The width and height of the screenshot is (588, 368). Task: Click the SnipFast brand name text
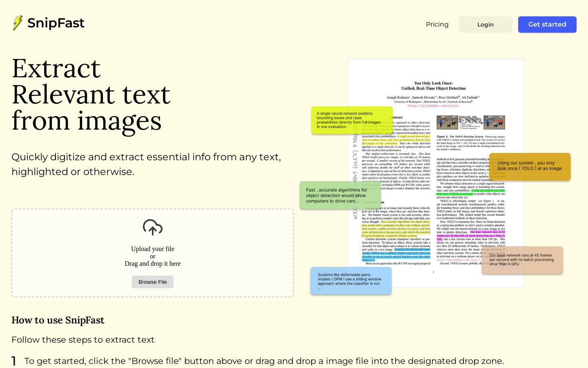coord(56,23)
